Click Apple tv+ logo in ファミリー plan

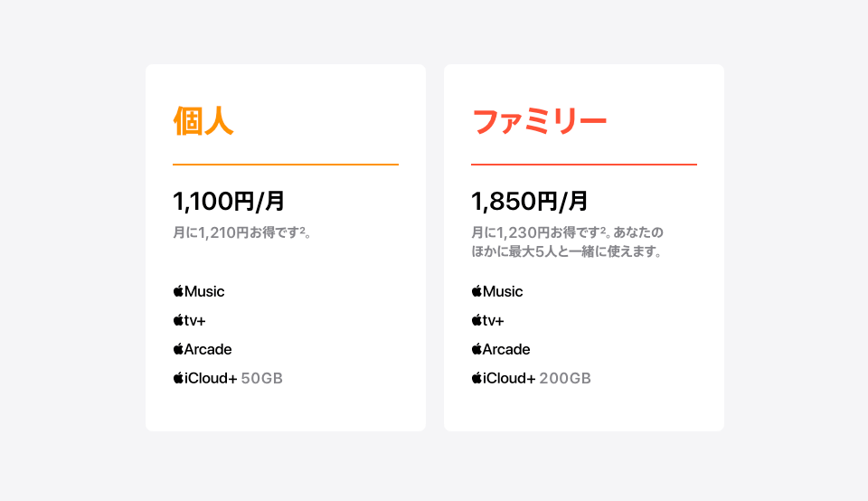pyautogui.click(x=487, y=320)
